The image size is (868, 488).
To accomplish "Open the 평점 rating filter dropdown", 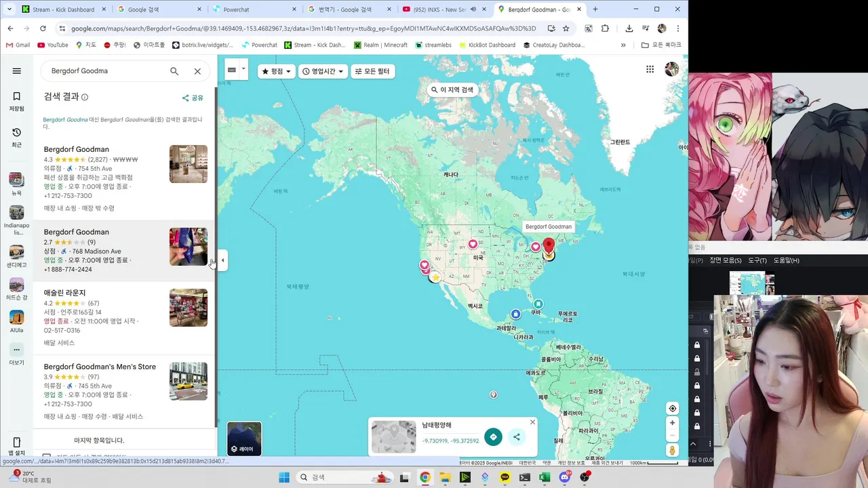I will point(277,71).
